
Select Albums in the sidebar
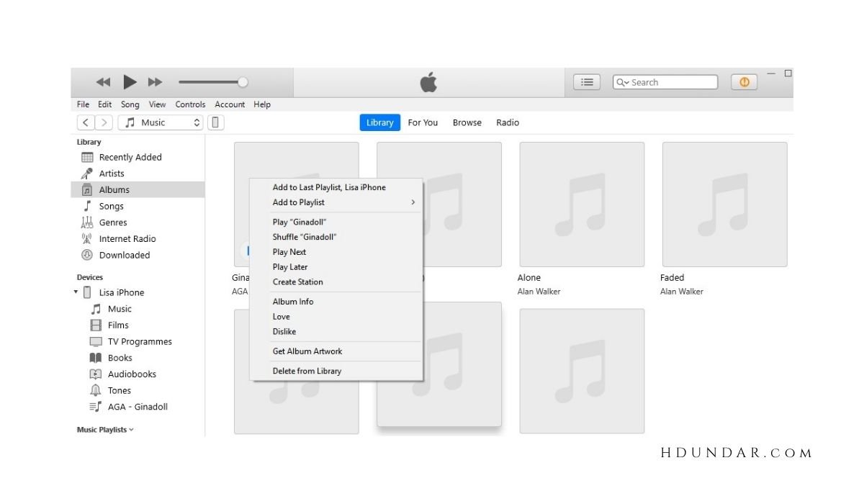[114, 189]
